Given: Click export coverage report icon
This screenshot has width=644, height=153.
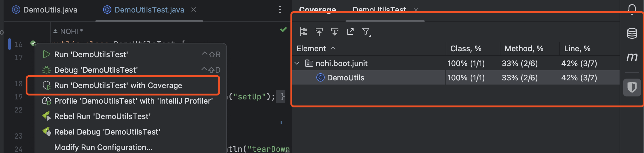Looking at the screenshot, I should (350, 32).
